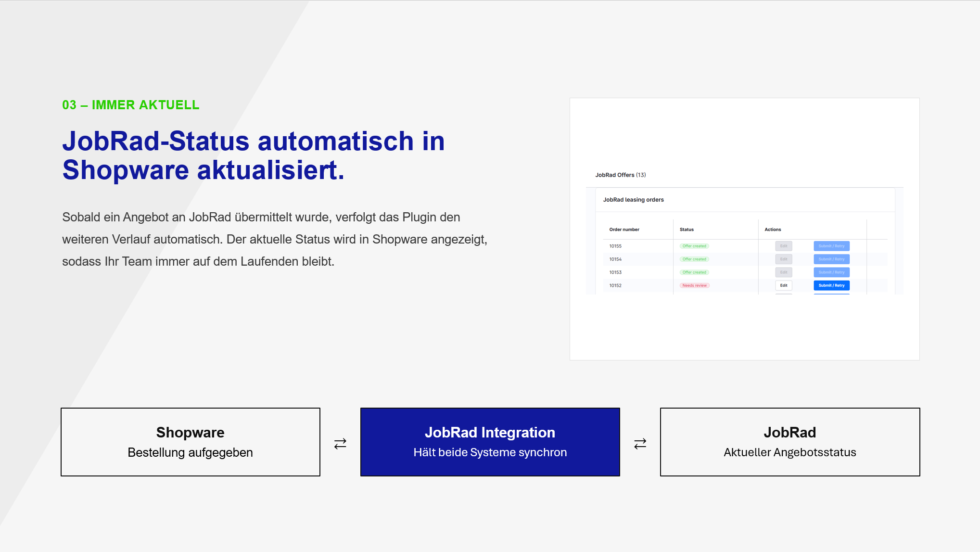Click the swap arrows between Shopware and JobRad Integration

[x=340, y=443]
